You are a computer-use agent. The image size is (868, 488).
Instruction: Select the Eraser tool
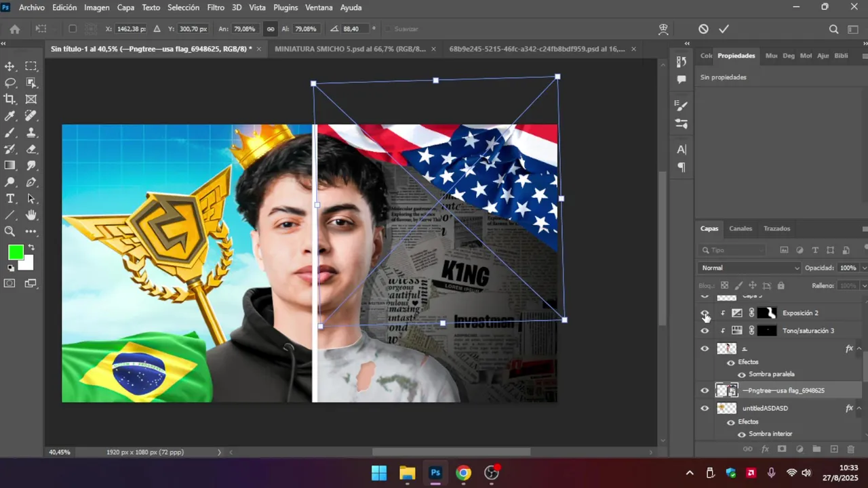31,149
